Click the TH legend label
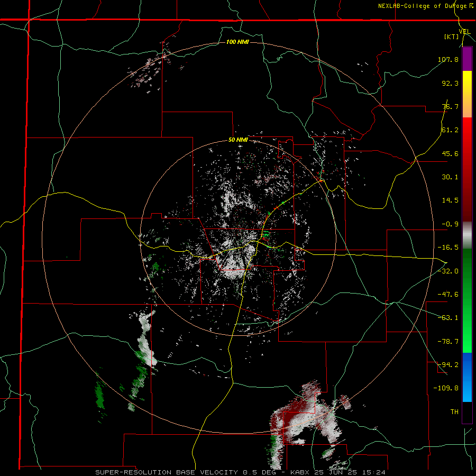 [454, 412]
